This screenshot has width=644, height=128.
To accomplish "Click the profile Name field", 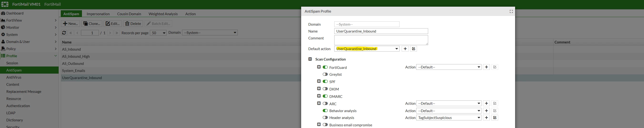I will click(381, 31).
